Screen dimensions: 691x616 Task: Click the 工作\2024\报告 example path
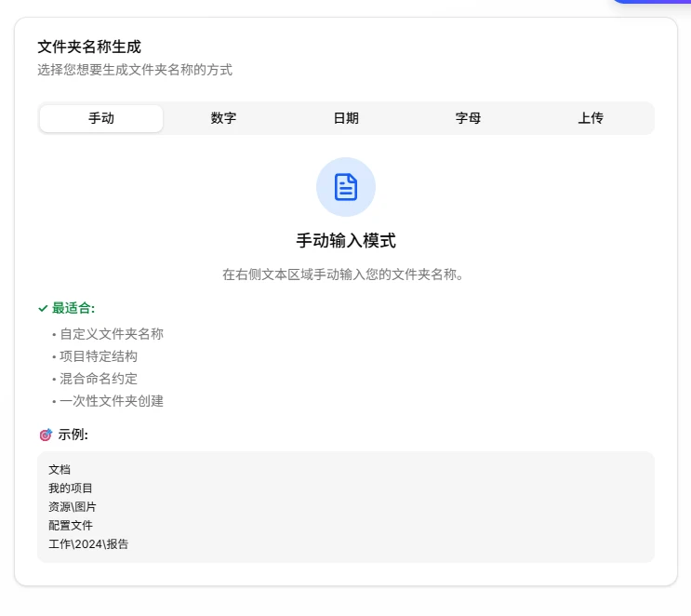pyautogui.click(x=88, y=544)
